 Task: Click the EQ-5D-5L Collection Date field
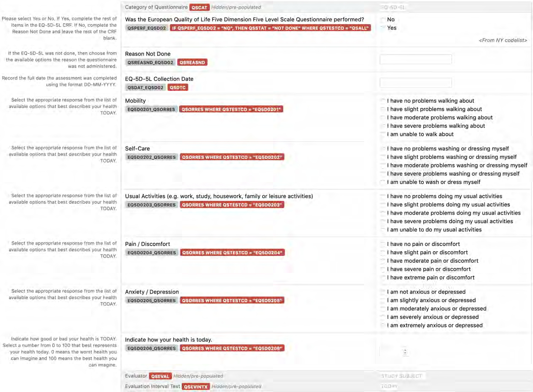click(x=416, y=83)
